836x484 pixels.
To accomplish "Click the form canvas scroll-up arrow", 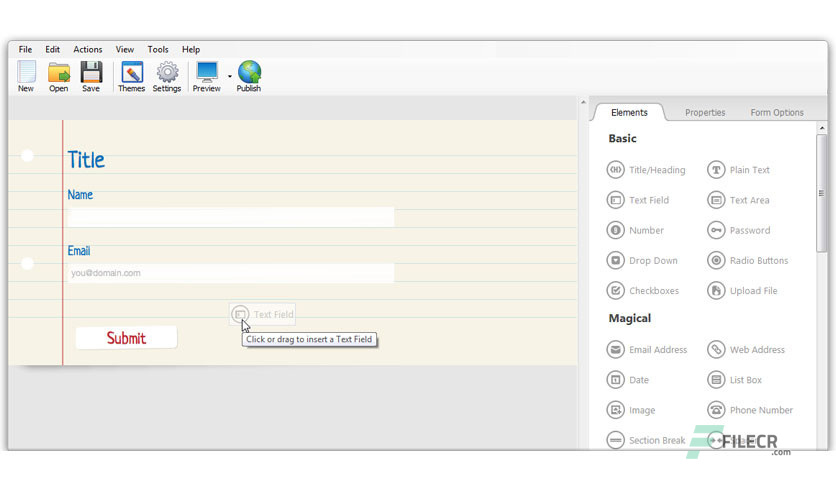I will 583,102.
